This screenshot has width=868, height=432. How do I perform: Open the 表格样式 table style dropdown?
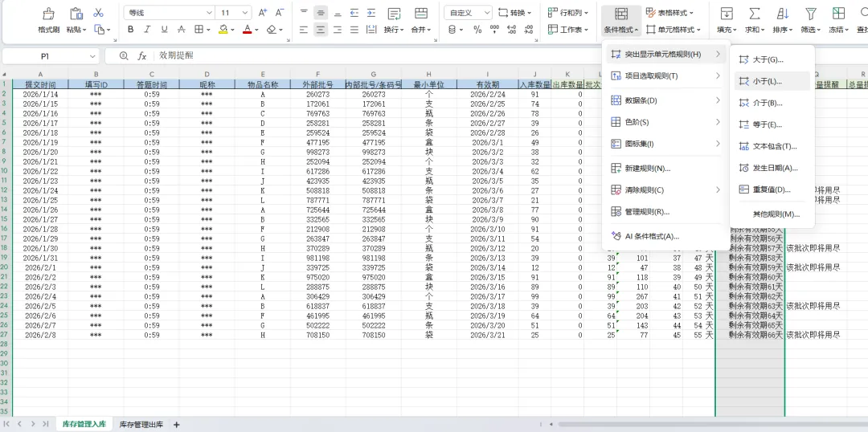669,12
